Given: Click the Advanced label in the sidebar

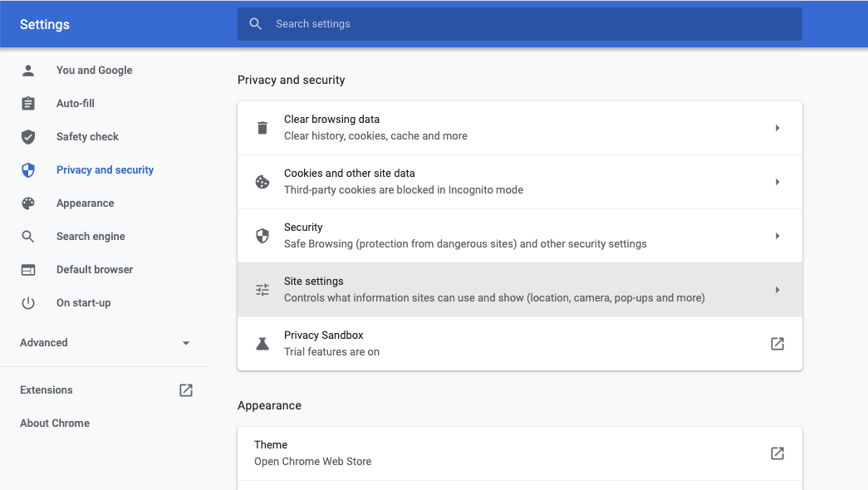Looking at the screenshot, I should point(44,343).
